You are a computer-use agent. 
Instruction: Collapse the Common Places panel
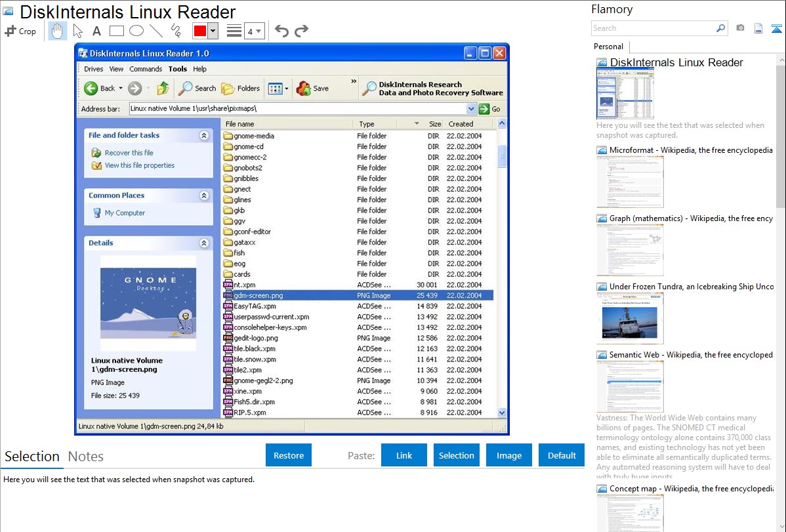point(204,195)
